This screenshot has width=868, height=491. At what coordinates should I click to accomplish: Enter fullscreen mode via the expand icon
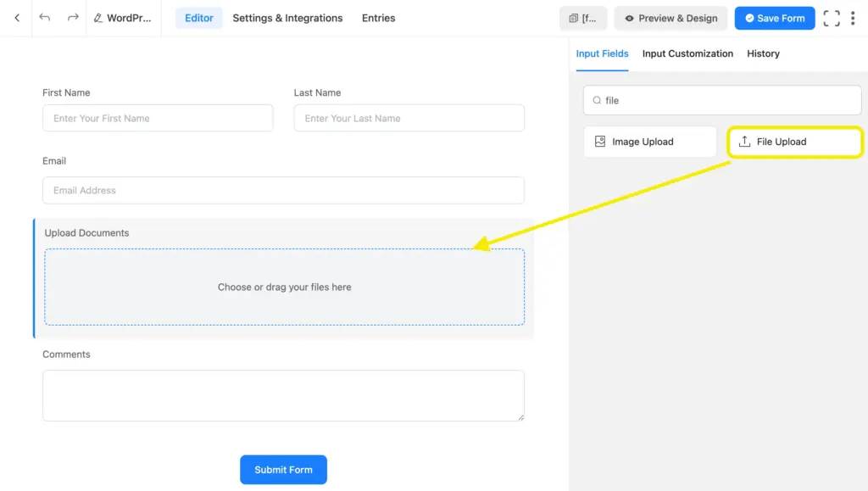tap(832, 17)
